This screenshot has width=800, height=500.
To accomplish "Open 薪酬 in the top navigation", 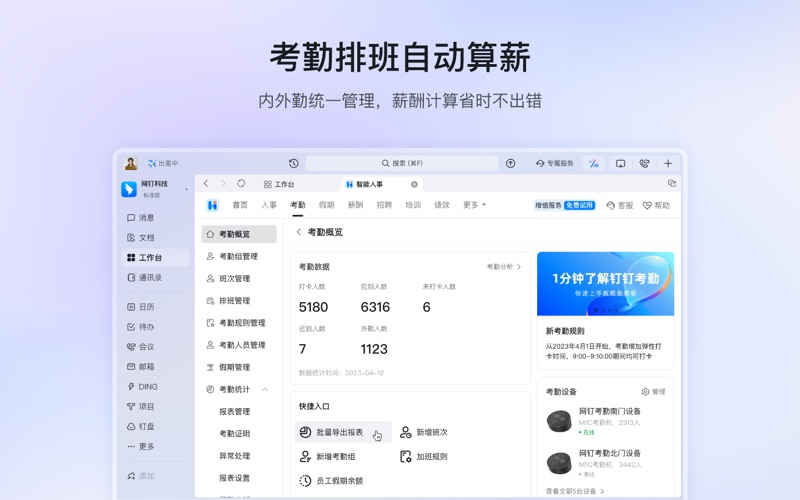I will (x=355, y=205).
